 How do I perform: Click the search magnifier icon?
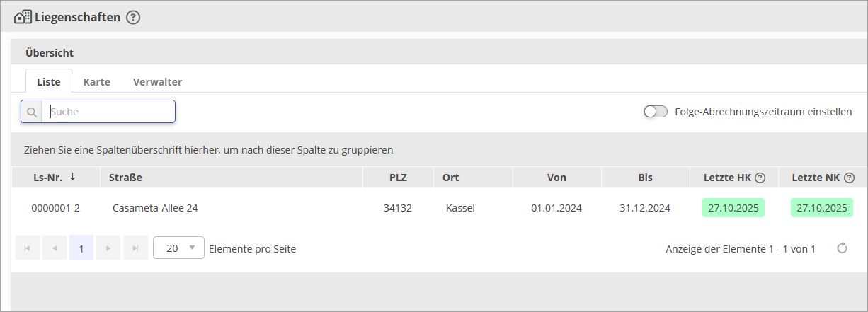coord(32,112)
